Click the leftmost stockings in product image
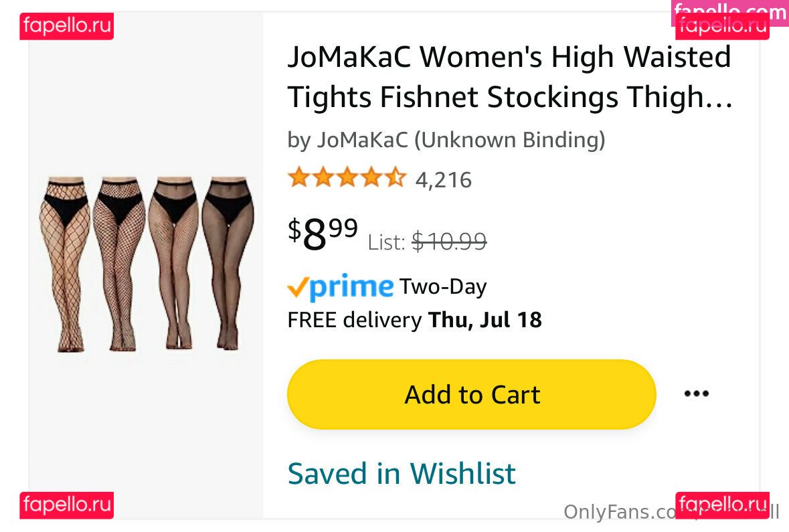Image resolution: width=789 pixels, height=532 pixels. [x=64, y=263]
